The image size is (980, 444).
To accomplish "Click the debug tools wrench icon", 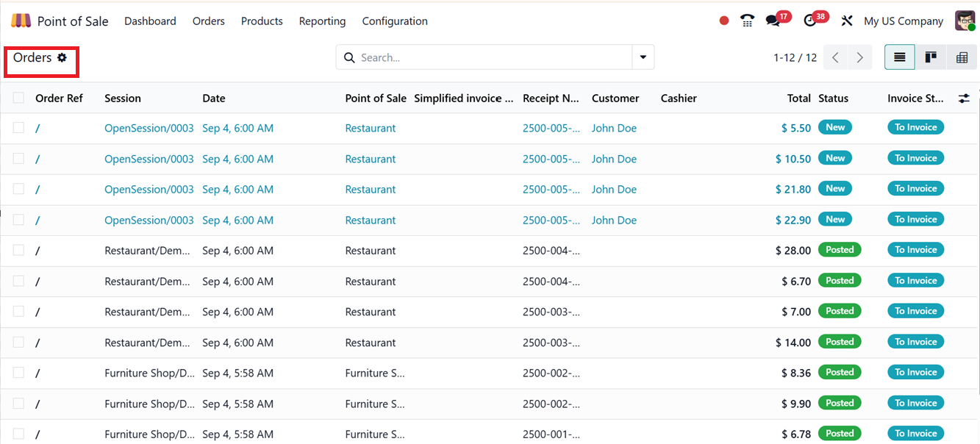I will [x=847, y=21].
